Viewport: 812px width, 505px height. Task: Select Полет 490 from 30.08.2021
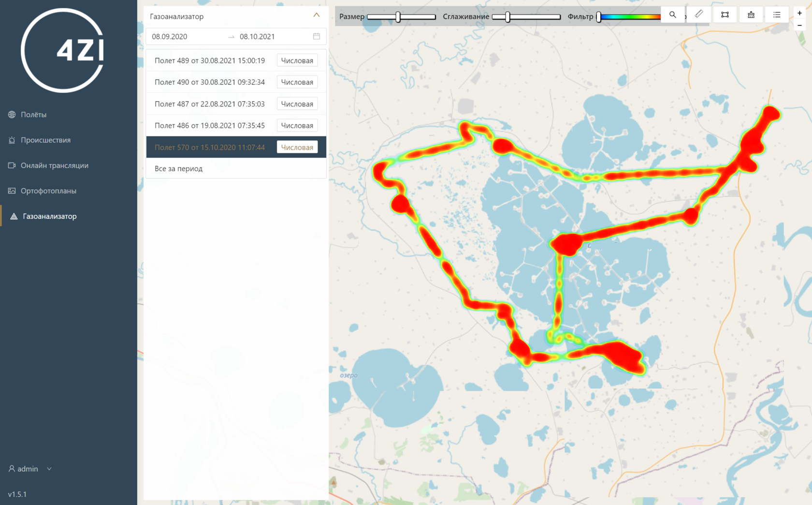pyautogui.click(x=209, y=82)
